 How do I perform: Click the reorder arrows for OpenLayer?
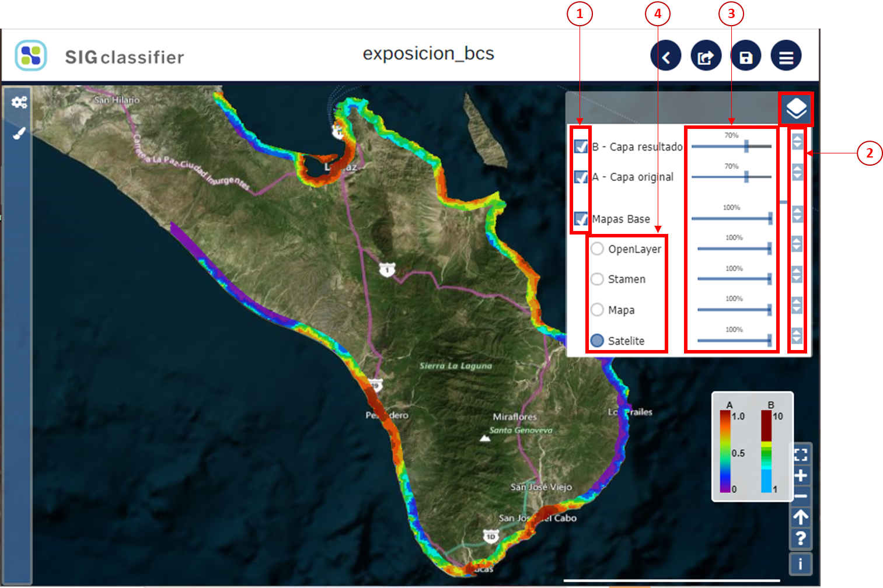[797, 244]
